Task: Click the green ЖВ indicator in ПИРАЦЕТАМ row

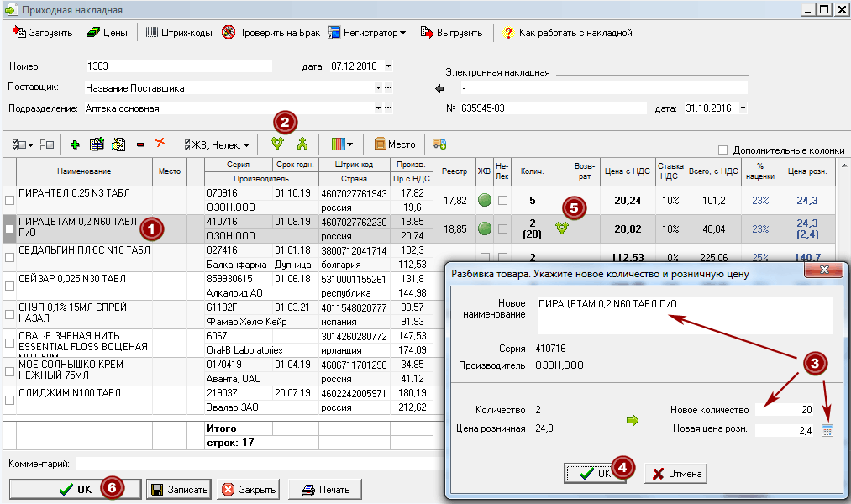Action: [485, 229]
